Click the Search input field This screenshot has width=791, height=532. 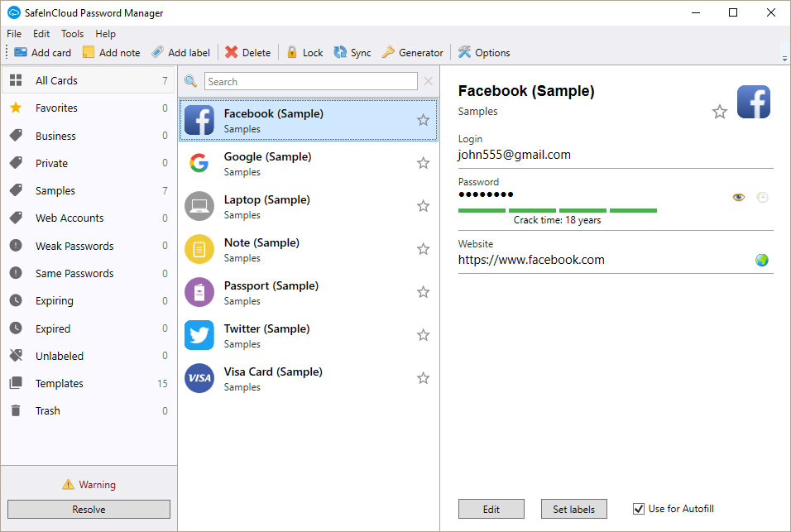click(x=311, y=81)
